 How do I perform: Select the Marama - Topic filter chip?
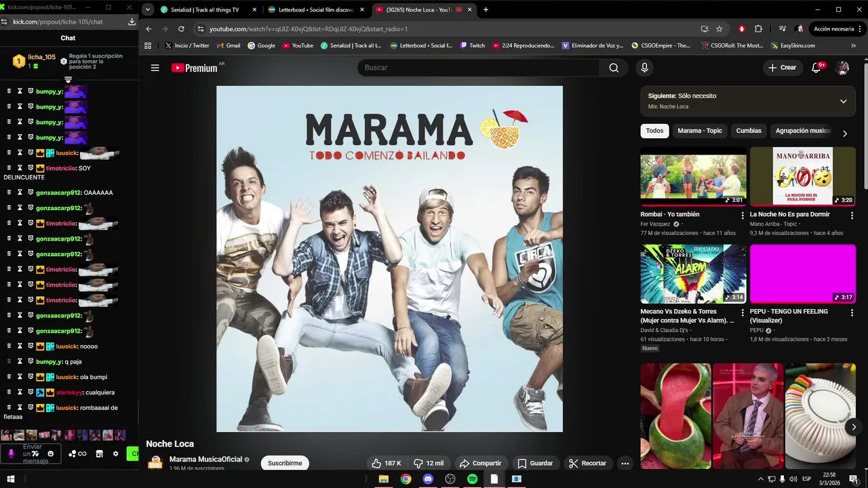click(700, 131)
